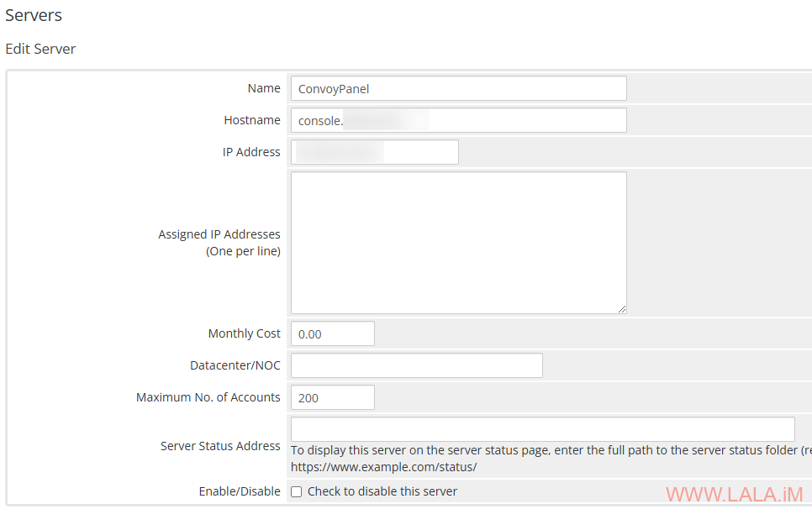Viewport: 812px width, 509px height.
Task: Click into the IP Address field
Action: point(374,152)
